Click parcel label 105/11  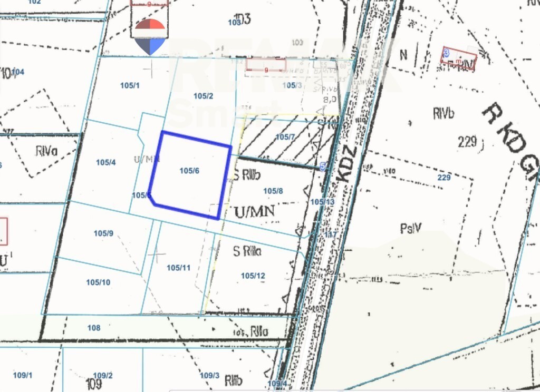[x=178, y=268]
